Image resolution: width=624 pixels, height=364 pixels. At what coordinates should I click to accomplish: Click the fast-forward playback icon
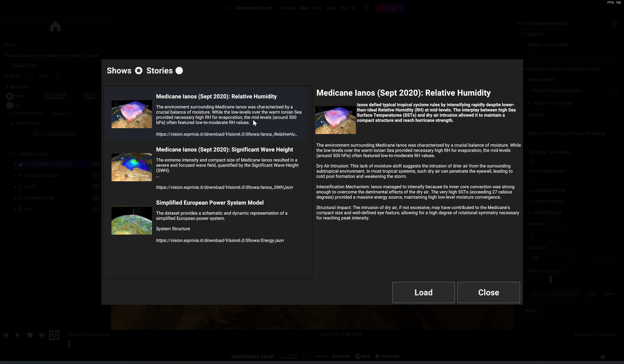(42, 335)
